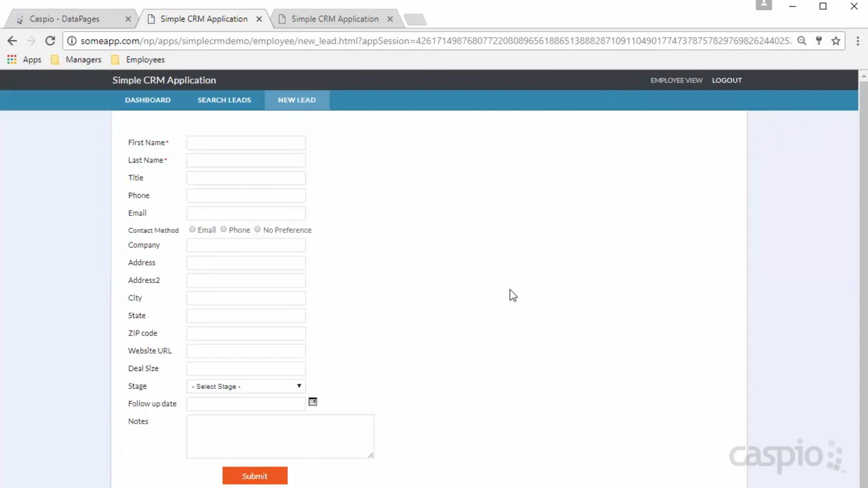
Task: Click the browser back arrow
Action: tap(12, 41)
